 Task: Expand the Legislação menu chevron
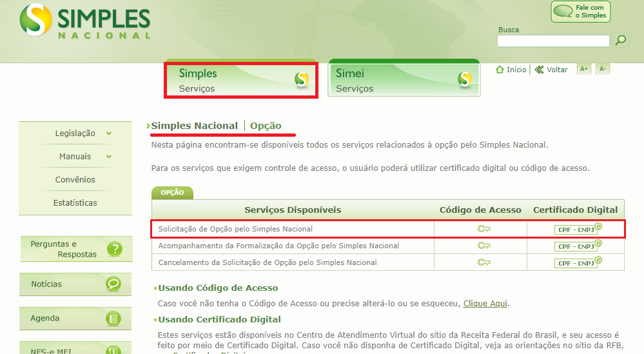point(109,133)
